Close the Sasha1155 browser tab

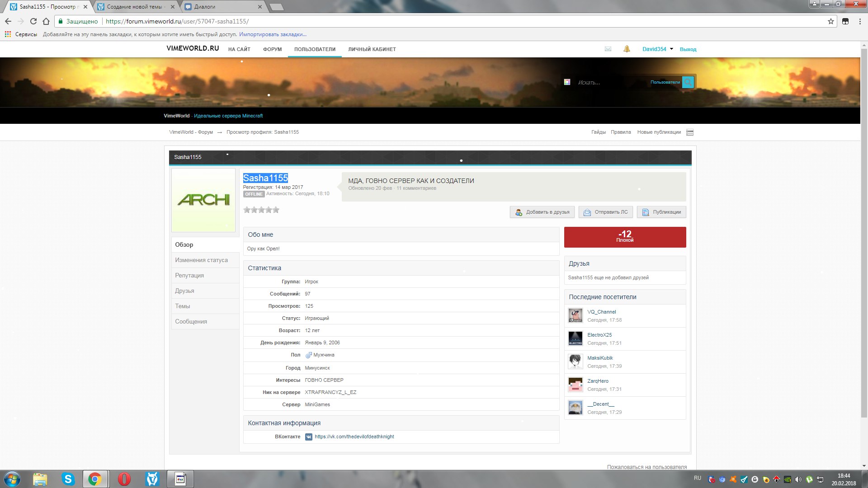coord(85,7)
